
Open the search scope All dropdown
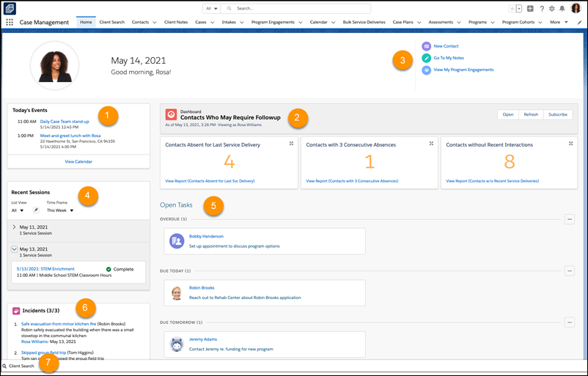pyautogui.click(x=212, y=8)
